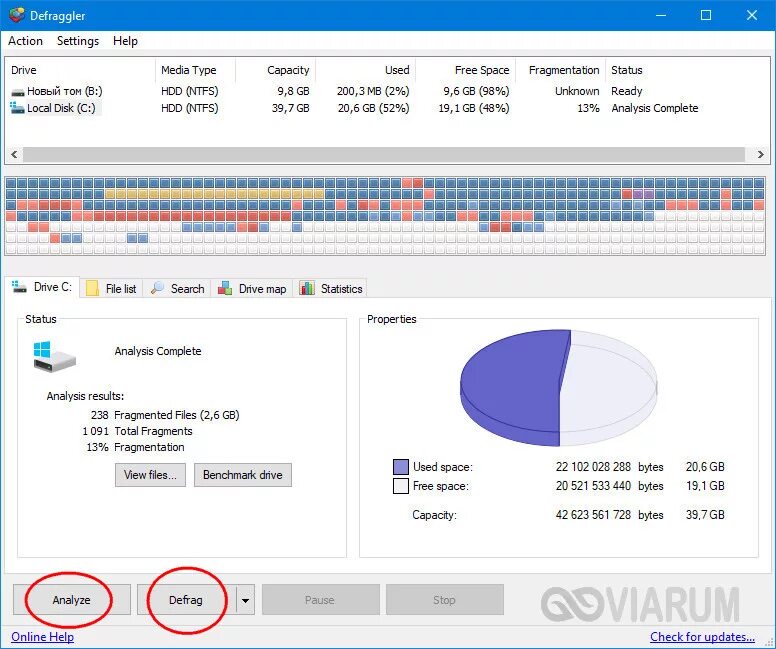Image resolution: width=776 pixels, height=649 pixels.
Task: Click the drive list scrollbar left arrow
Action: (x=14, y=154)
